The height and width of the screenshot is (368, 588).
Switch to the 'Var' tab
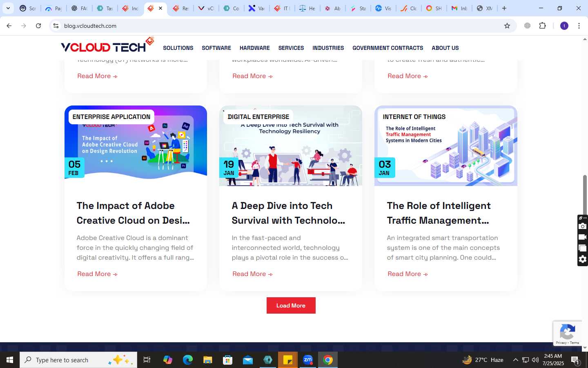point(257,8)
